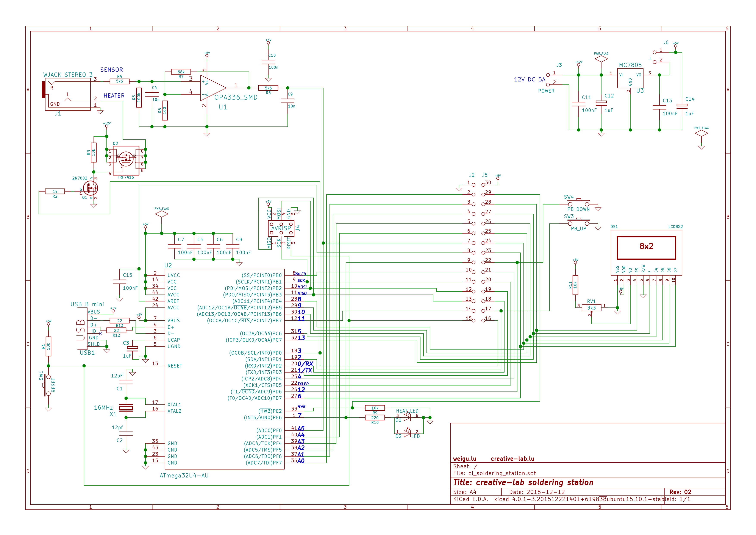The width and height of the screenshot is (756, 535).
Task: Click resistor R2 1k
Action: click(x=55, y=191)
